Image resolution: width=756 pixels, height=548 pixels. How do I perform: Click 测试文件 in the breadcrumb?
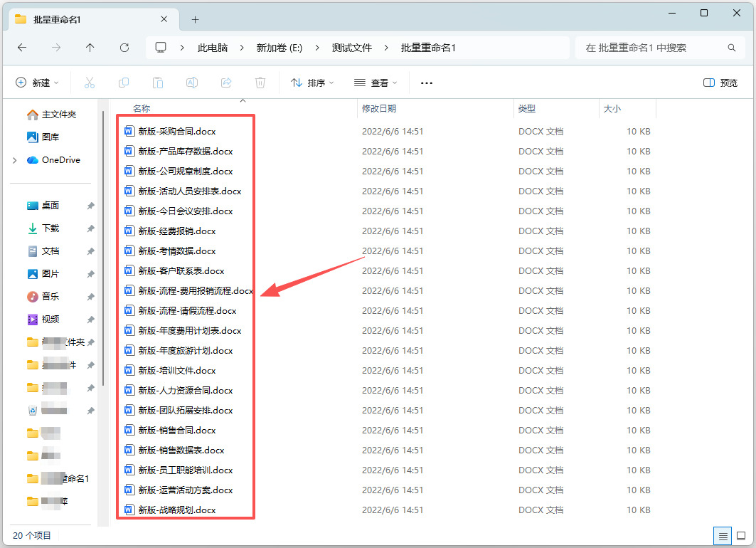[x=351, y=48]
